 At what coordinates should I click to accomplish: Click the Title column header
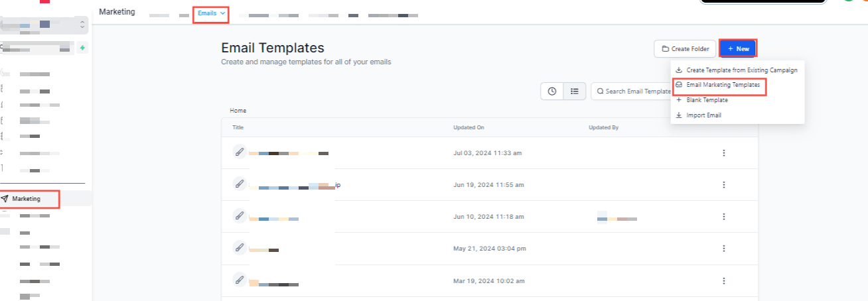pos(238,127)
